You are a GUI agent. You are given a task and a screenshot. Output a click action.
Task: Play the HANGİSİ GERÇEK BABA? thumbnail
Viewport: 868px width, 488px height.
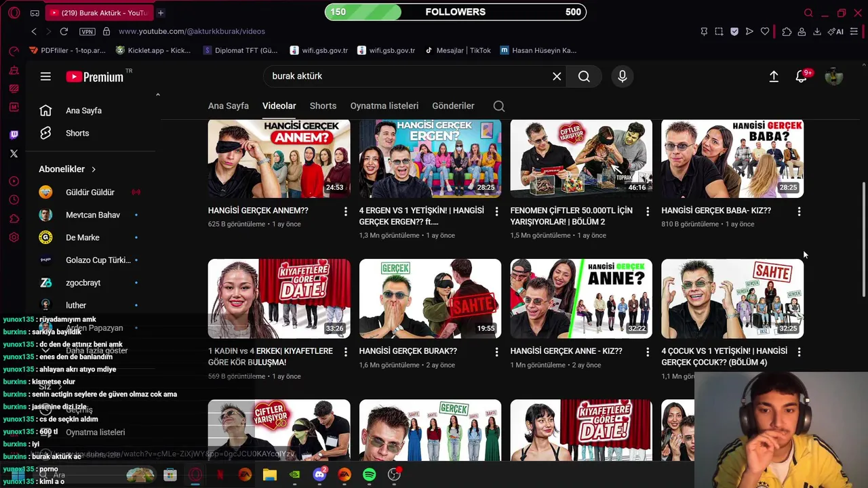[732, 159]
